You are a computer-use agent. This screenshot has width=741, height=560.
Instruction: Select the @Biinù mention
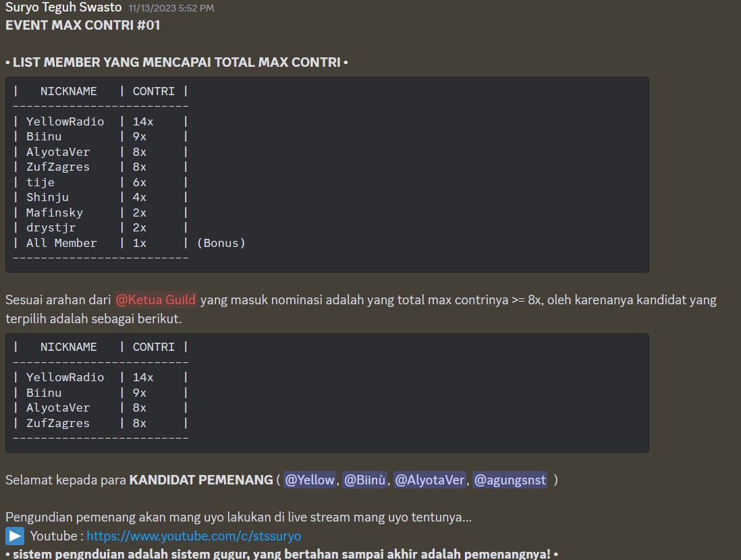pyautogui.click(x=364, y=480)
